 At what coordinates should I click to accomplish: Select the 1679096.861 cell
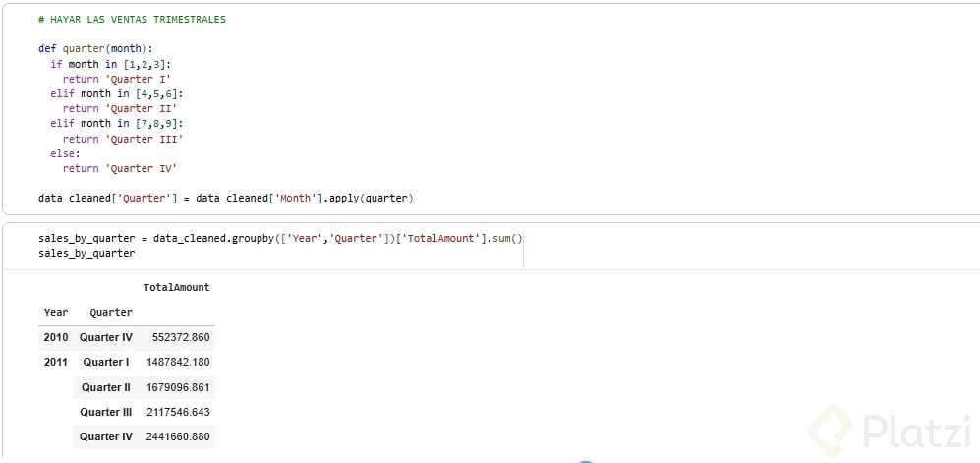pyautogui.click(x=177, y=387)
